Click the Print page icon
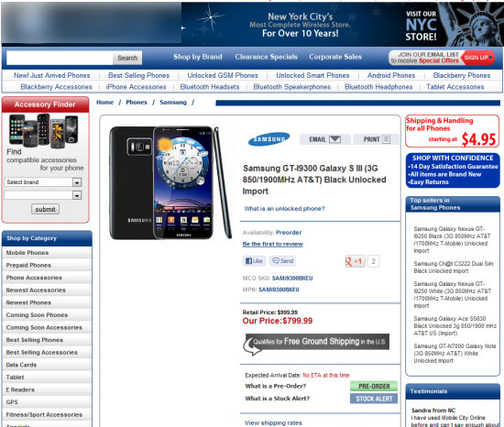Viewport: 504px width, 427px height. tap(387, 139)
